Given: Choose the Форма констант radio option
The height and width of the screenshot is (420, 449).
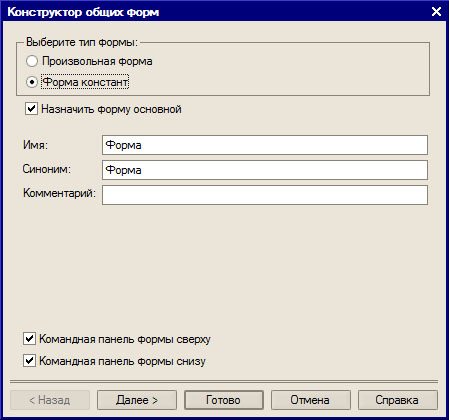Looking at the screenshot, I should coord(32,82).
